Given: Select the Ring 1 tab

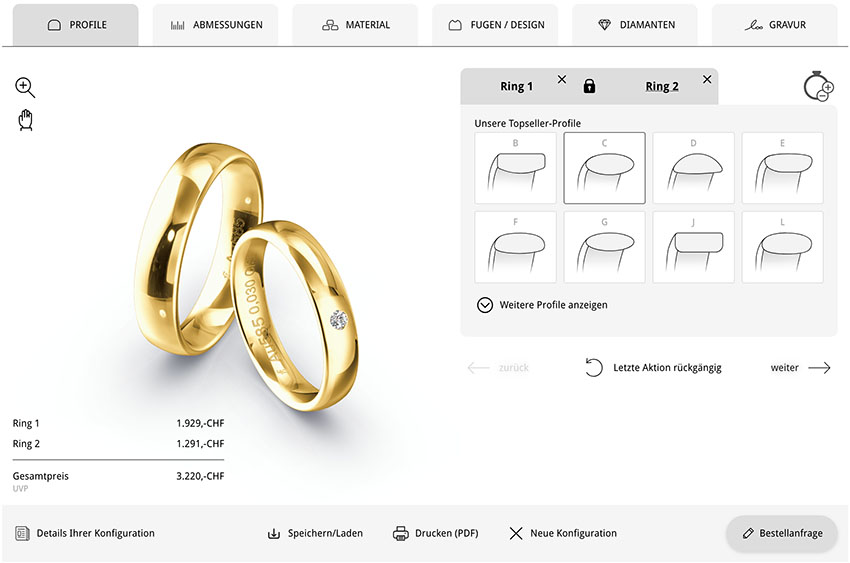Looking at the screenshot, I should click(516, 86).
